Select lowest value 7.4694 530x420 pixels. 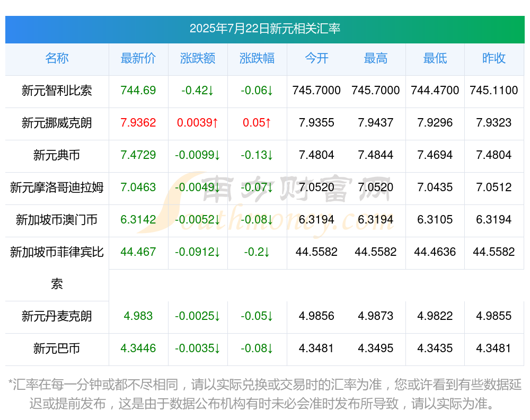click(435, 155)
